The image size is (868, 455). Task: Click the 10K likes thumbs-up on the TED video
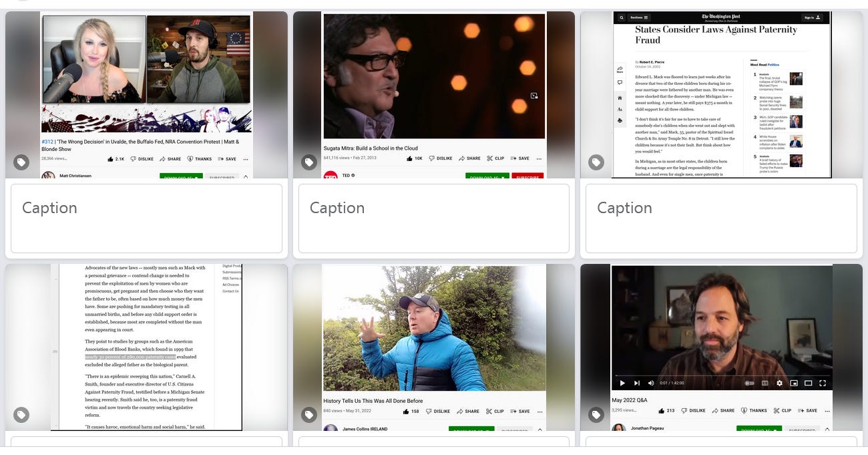click(409, 158)
